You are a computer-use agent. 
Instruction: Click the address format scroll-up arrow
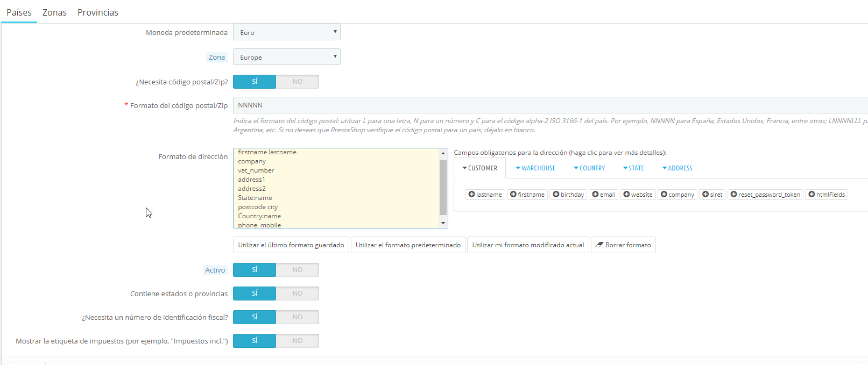(x=443, y=153)
